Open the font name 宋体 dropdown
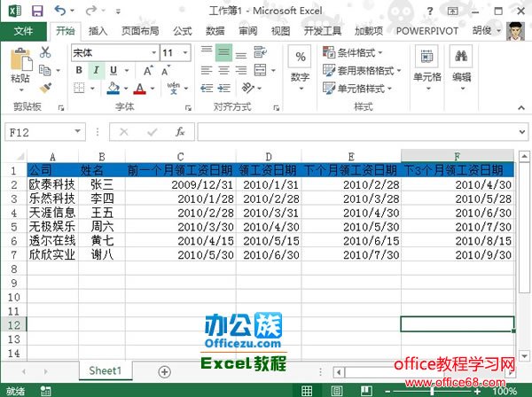The image size is (532, 397). click(154, 52)
